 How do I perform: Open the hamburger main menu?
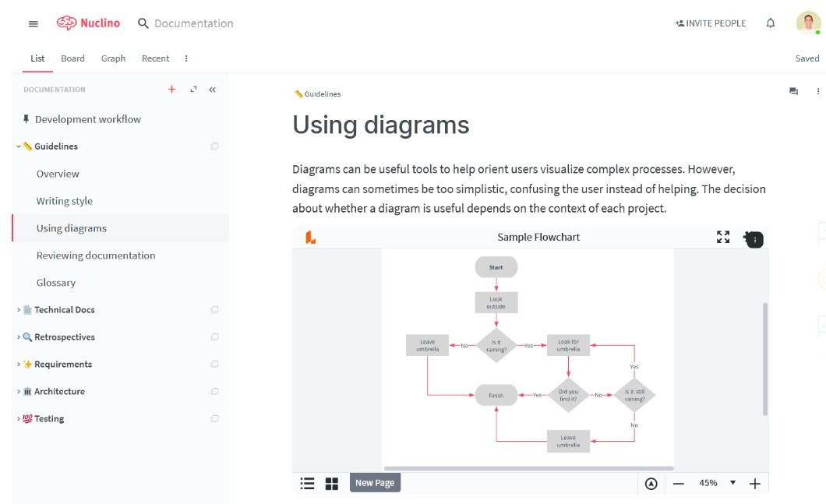pos(33,23)
